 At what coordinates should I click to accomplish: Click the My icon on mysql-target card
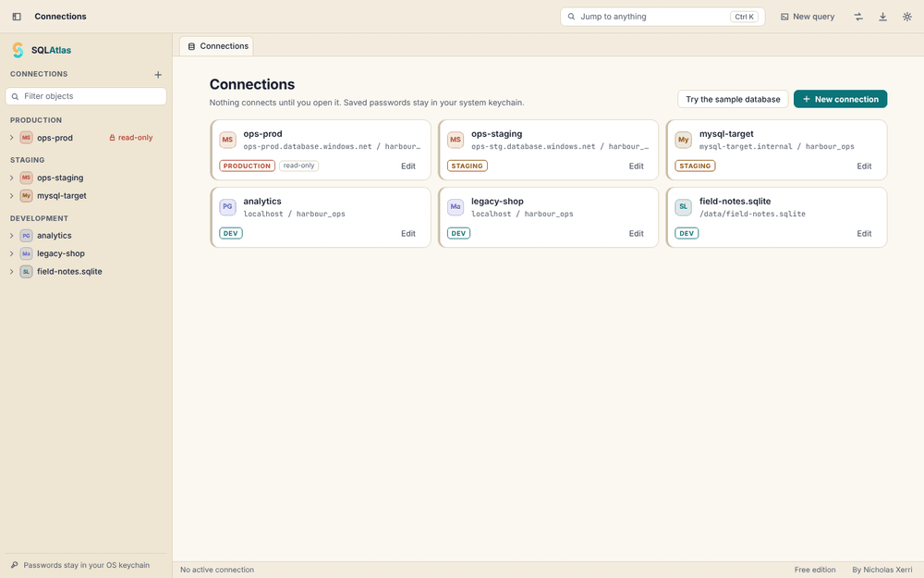tap(683, 140)
